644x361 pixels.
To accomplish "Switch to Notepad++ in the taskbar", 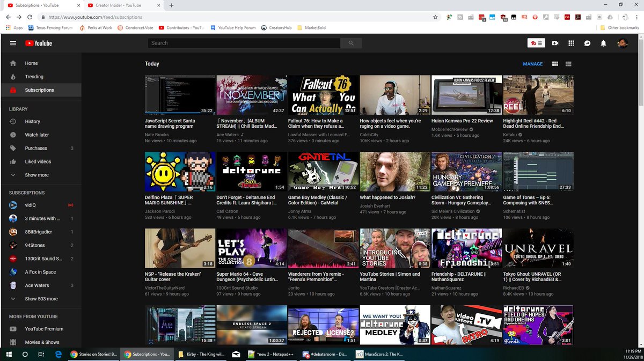I will 272,355.
